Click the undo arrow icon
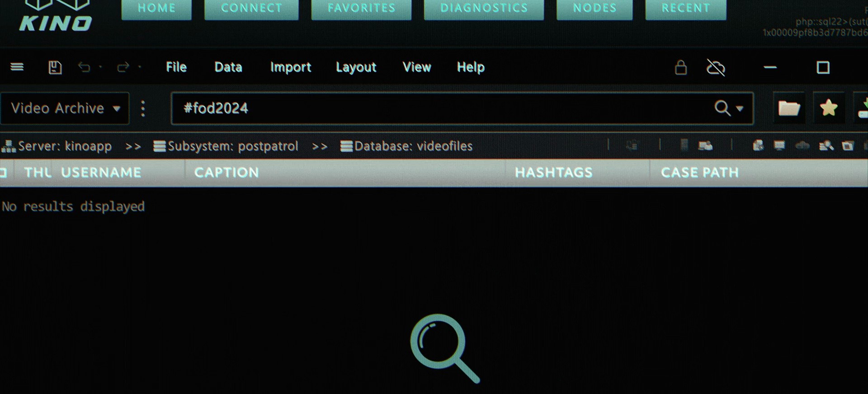This screenshot has width=868, height=394. (x=84, y=67)
